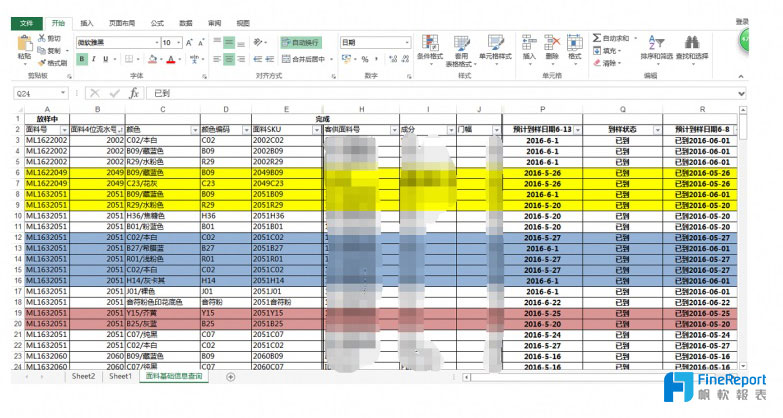Click the increase decimal places icon
The image size is (783, 418).
393,59
